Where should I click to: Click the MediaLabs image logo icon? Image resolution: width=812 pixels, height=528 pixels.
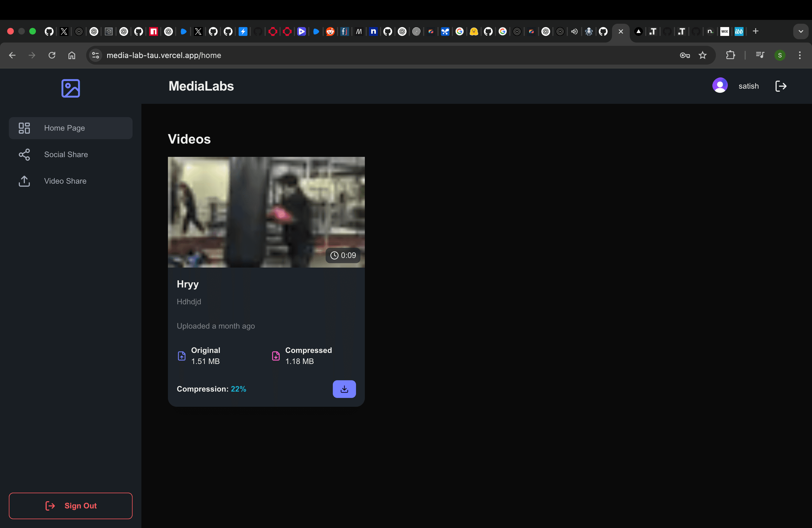(x=71, y=88)
